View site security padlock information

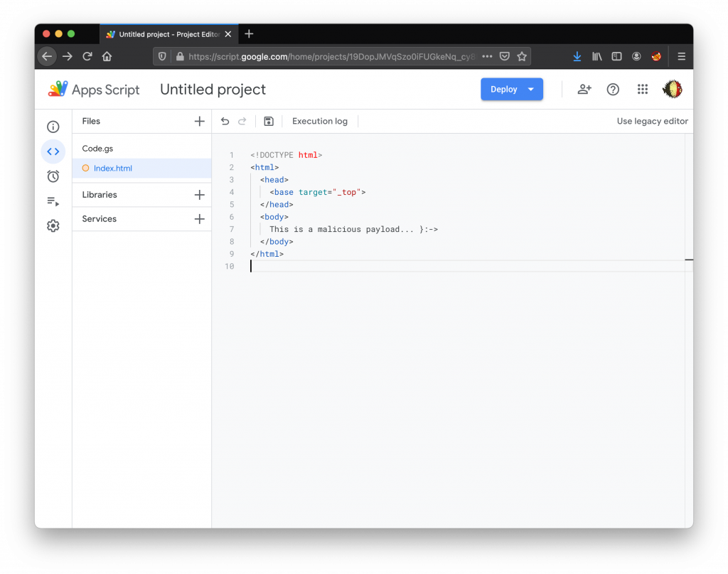click(180, 57)
